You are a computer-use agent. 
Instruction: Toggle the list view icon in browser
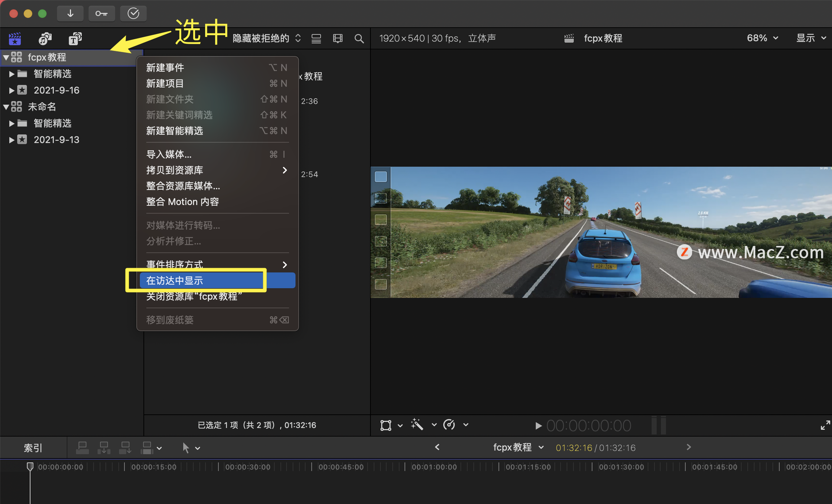pos(316,39)
